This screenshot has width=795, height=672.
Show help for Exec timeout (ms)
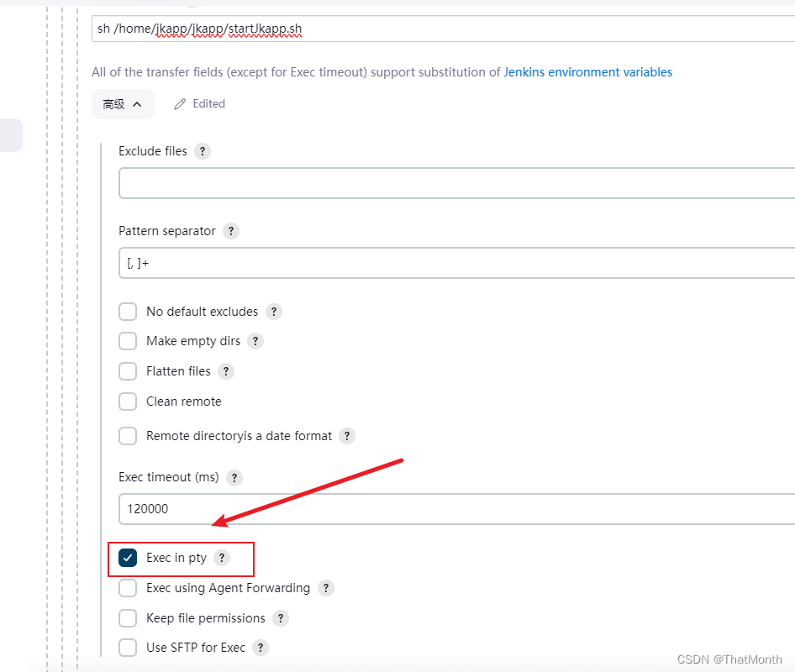click(x=234, y=477)
